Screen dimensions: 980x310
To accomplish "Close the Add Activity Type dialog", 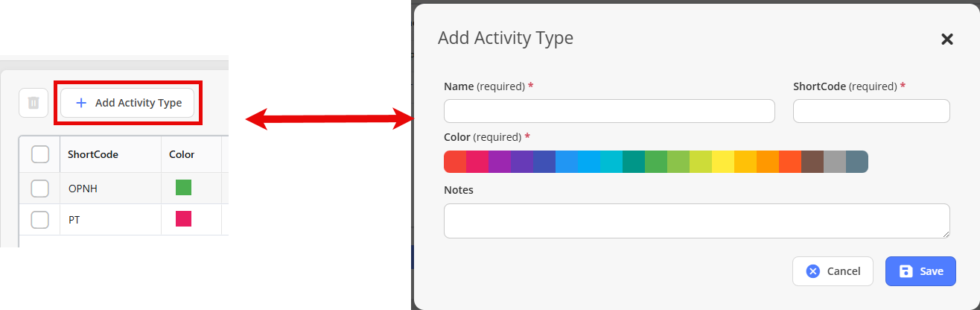I will [947, 39].
